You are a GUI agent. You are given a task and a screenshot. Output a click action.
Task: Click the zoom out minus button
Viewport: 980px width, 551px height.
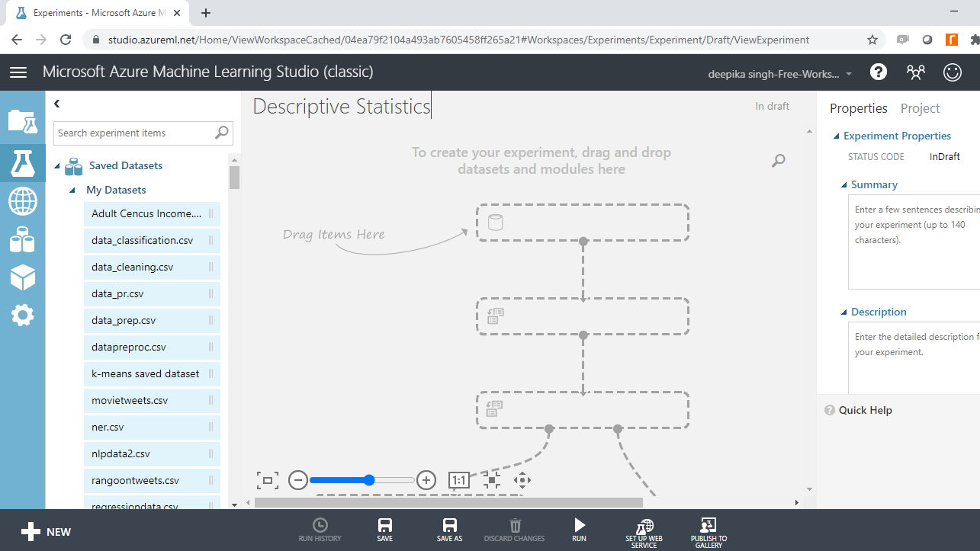point(298,480)
